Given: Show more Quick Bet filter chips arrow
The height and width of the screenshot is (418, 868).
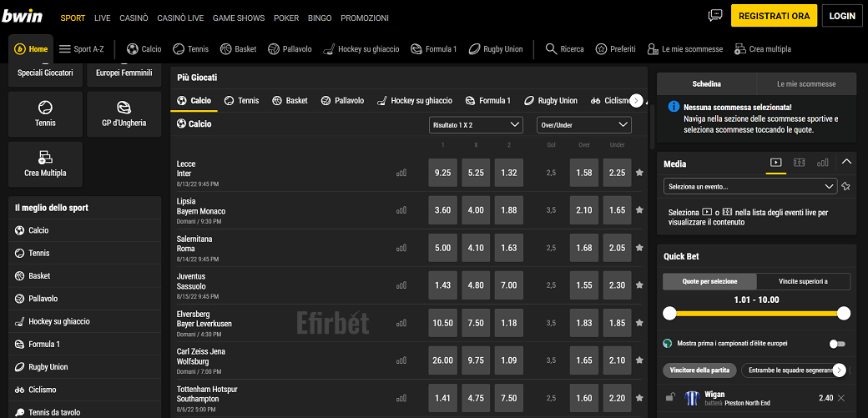Looking at the screenshot, I should tap(840, 370).
